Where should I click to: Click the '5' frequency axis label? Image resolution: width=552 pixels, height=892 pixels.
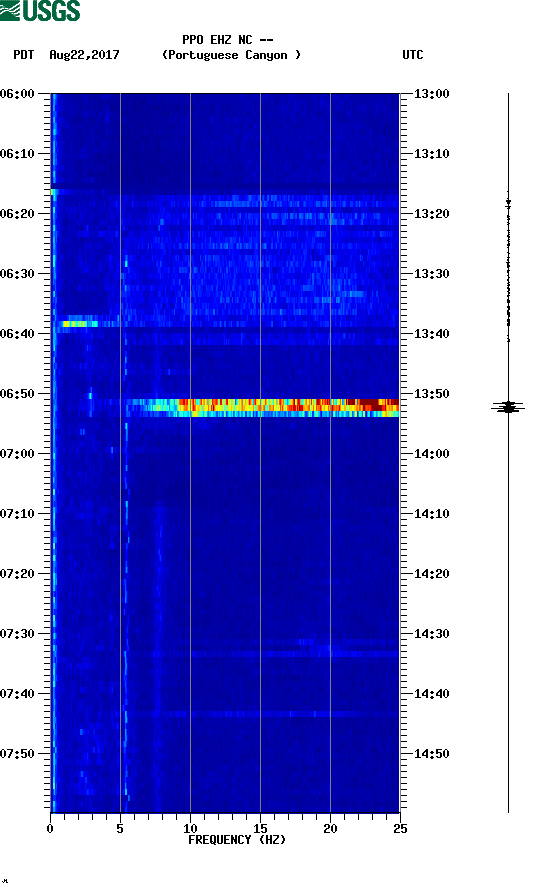click(120, 829)
